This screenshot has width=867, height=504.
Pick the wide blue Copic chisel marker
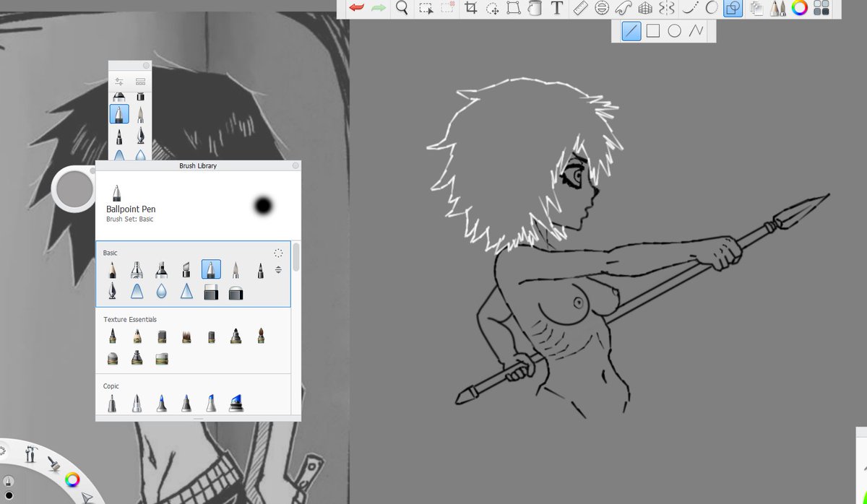coord(236,403)
